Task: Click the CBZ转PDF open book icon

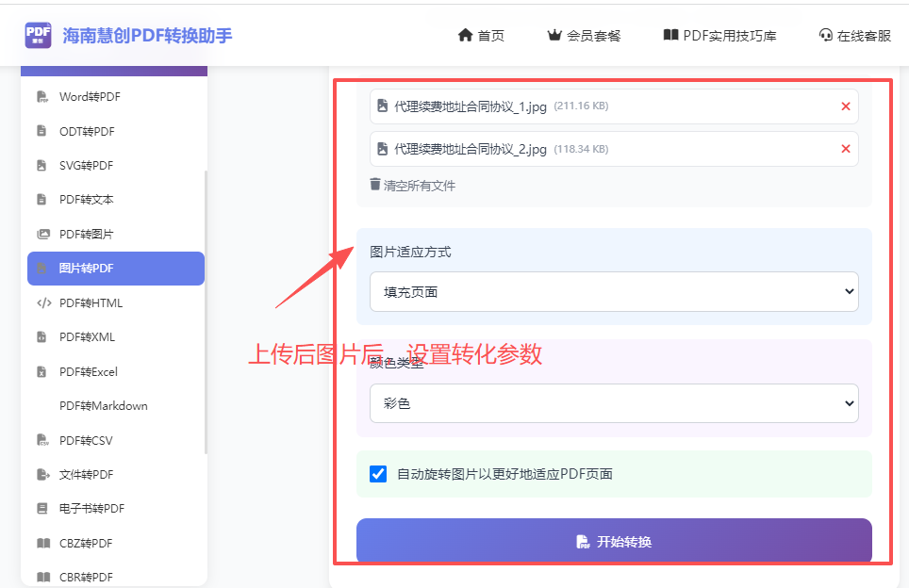Action: [43, 544]
